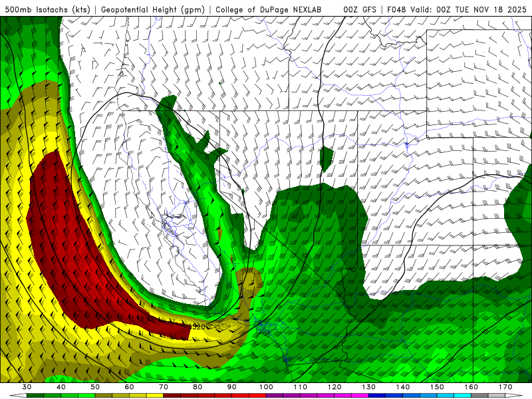
Task: Click the dark gray swatch right after 160
Action: coord(479,396)
